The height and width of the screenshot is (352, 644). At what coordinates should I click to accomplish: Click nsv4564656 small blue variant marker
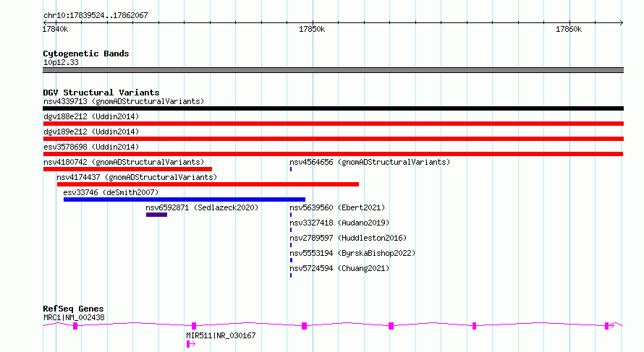291,169
